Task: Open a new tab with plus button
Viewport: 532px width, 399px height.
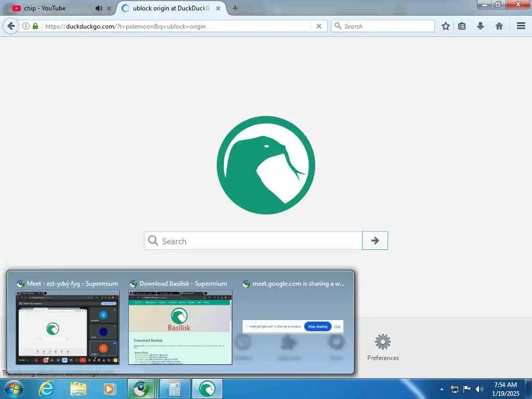Action: (x=235, y=8)
